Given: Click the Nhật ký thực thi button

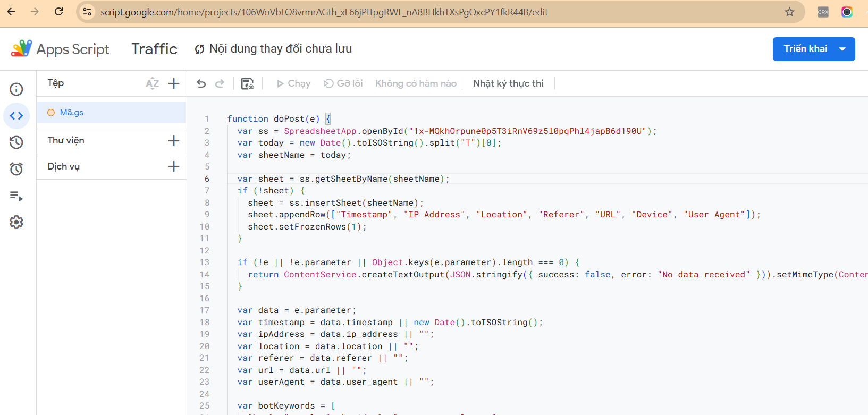Looking at the screenshot, I should [508, 83].
